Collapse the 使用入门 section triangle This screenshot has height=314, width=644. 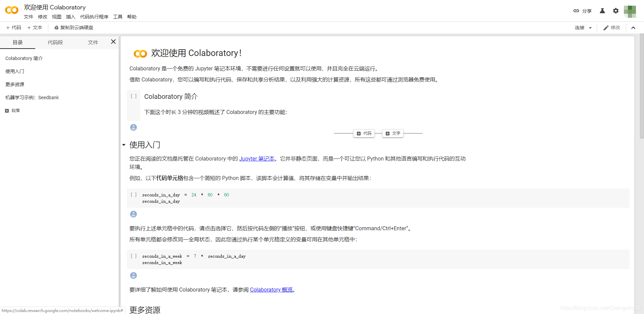point(124,145)
